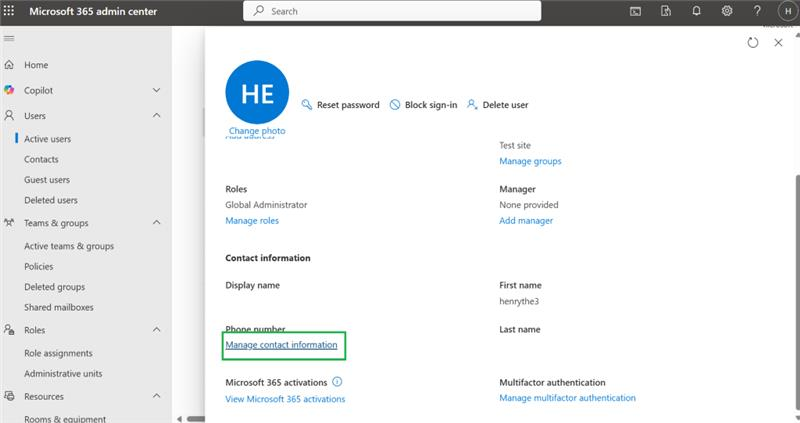Click the sidebar horizontal scrollbar left arrow

[179, 419]
